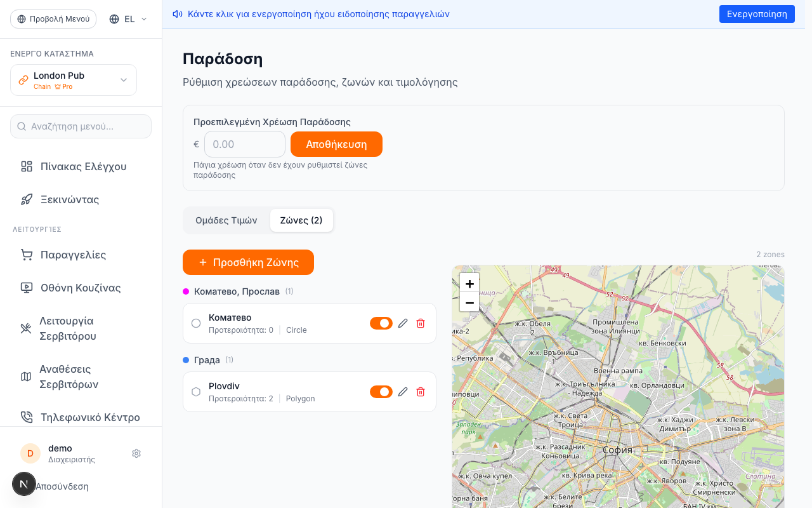Disable the Коматево zone toggle
812x508 pixels.
tap(381, 323)
